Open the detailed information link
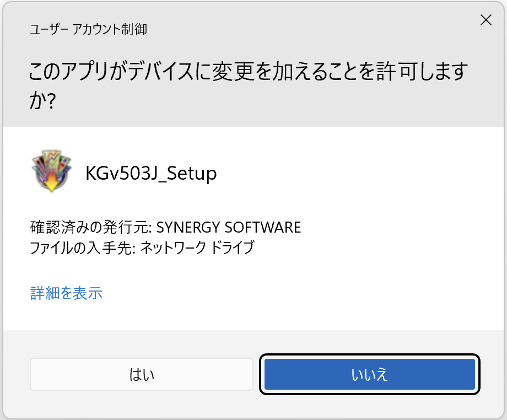 (66, 293)
